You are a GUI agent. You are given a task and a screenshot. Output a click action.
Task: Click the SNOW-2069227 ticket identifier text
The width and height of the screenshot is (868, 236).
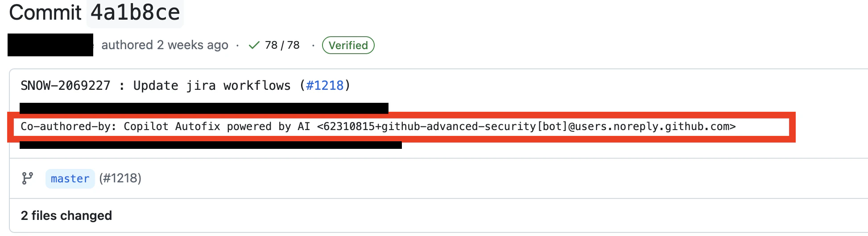tap(66, 85)
